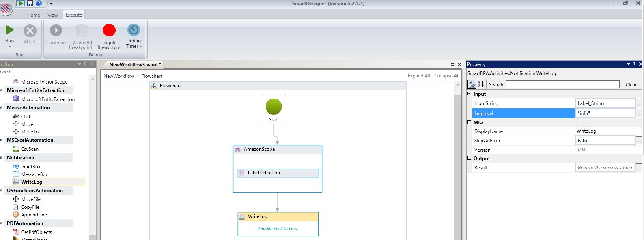Viewport: 644px width, 240px height.
Task: Open the View ribbon tab
Action: (x=53, y=15)
